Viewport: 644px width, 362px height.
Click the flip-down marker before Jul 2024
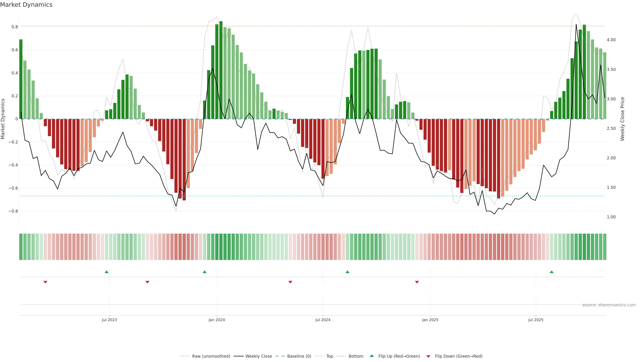pos(290,282)
